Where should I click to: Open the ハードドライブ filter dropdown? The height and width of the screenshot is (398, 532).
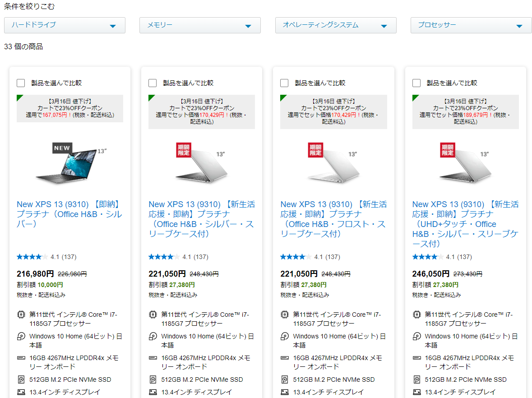(65, 25)
